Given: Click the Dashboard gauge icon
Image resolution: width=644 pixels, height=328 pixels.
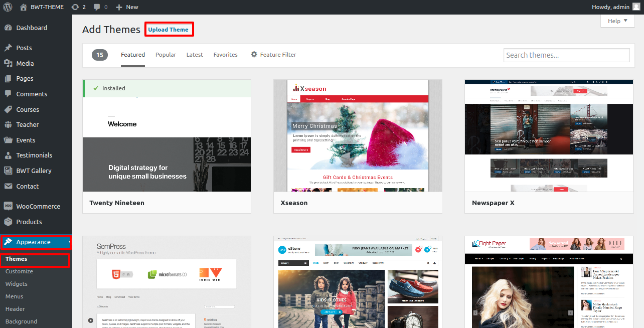Looking at the screenshot, I should click(8, 28).
